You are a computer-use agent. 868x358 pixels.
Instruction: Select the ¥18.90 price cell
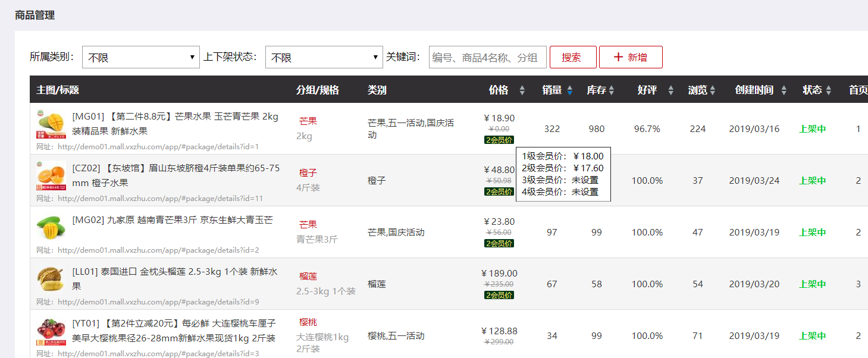tap(500, 118)
